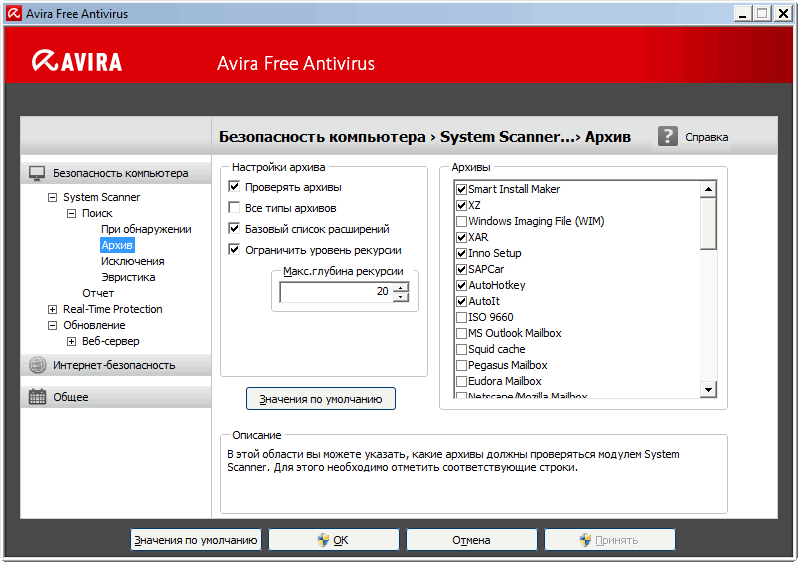
Task: Click the Avira icon in title bar
Action: tap(13, 14)
